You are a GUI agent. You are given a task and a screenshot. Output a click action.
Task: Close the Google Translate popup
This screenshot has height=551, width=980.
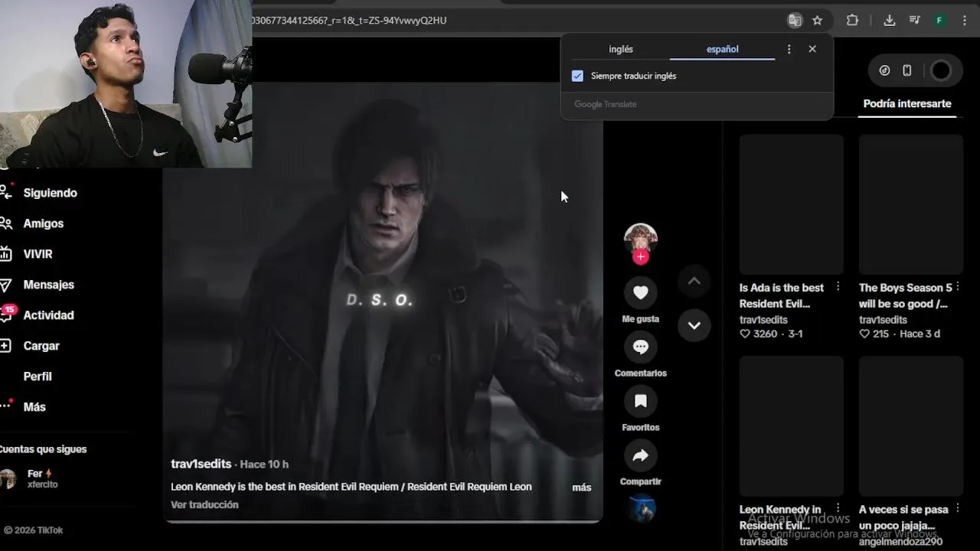click(812, 49)
